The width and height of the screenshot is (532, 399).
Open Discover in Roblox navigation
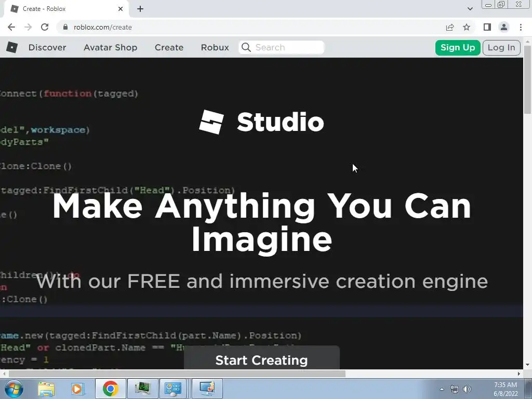click(x=47, y=47)
